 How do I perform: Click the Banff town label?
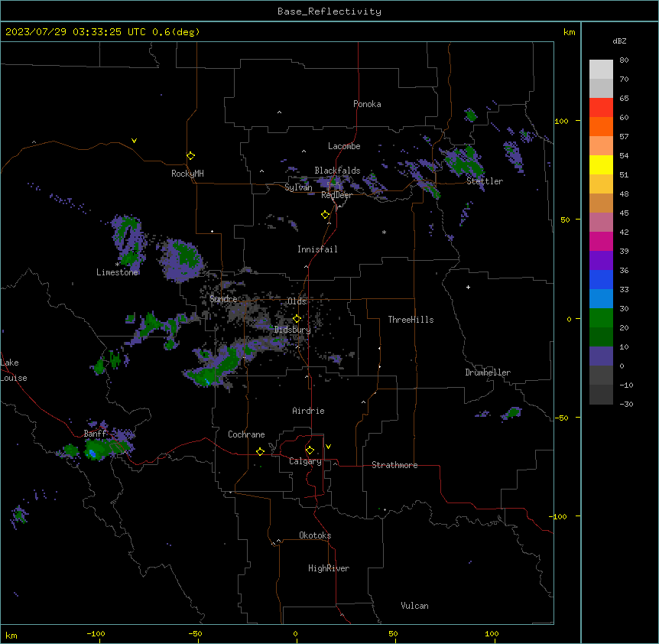(95, 434)
